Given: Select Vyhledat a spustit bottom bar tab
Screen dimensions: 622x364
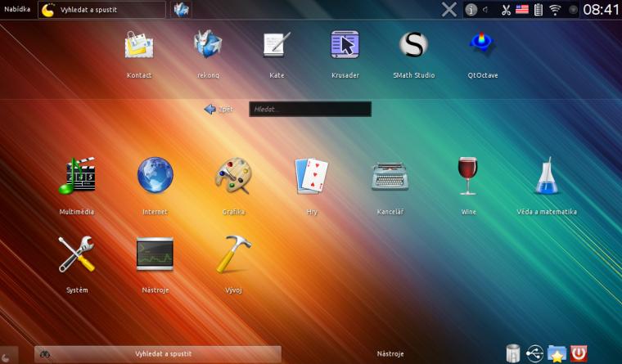Looking at the screenshot, I should [158, 353].
